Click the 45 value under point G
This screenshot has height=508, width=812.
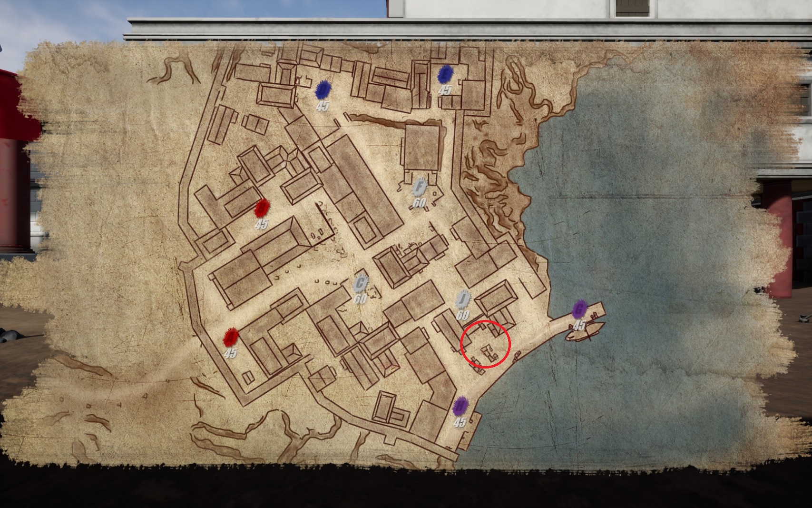click(579, 326)
